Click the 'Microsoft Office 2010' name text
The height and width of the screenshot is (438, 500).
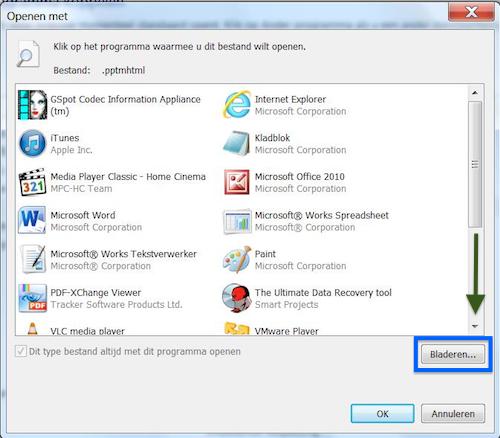(x=300, y=177)
